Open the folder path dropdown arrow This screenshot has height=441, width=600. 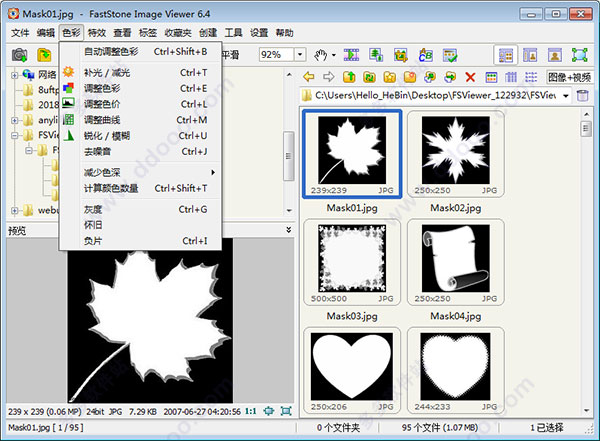click(566, 96)
